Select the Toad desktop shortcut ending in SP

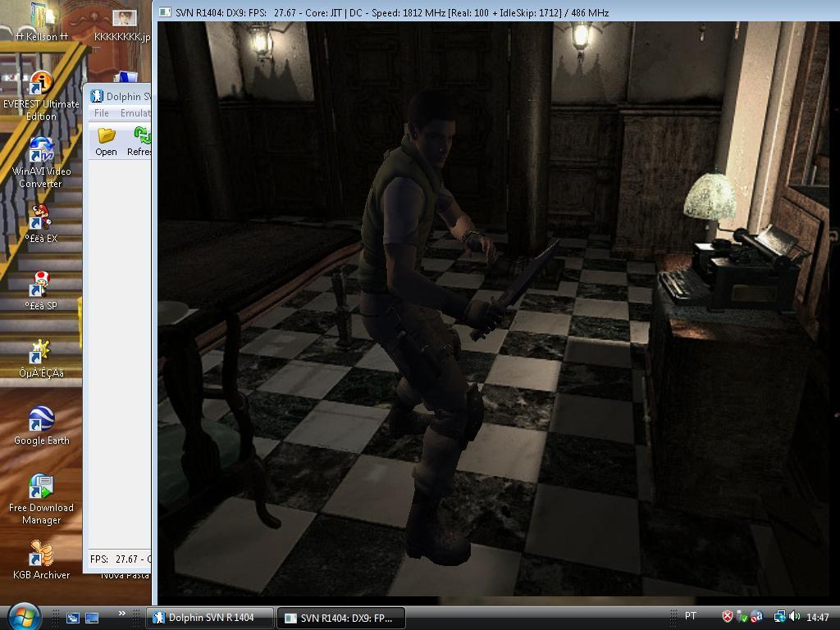tap(41, 291)
